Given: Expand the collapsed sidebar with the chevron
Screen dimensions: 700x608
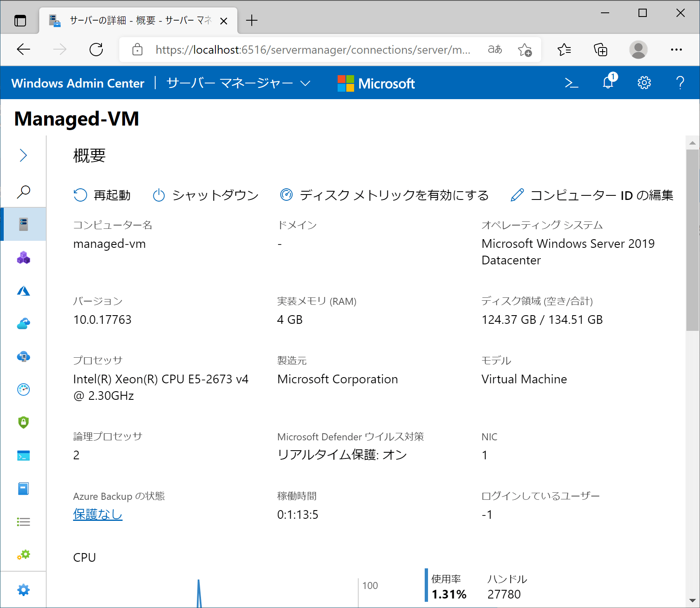Looking at the screenshot, I should pyautogui.click(x=24, y=155).
